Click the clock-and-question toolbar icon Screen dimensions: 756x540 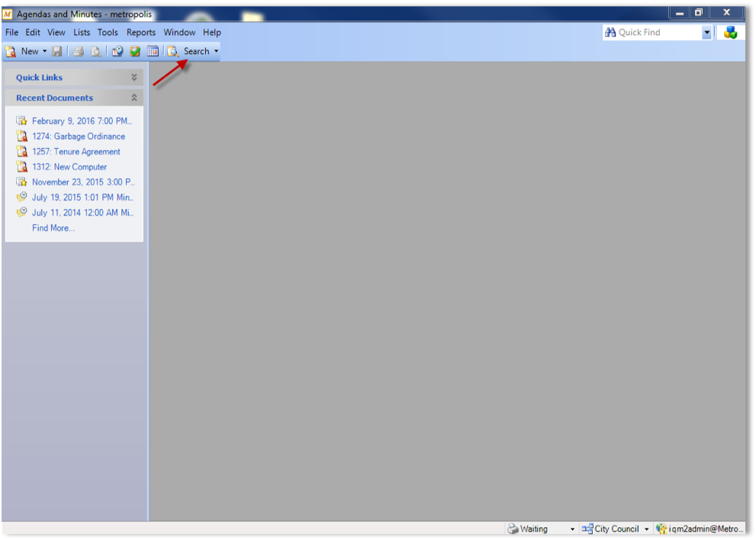tap(117, 51)
